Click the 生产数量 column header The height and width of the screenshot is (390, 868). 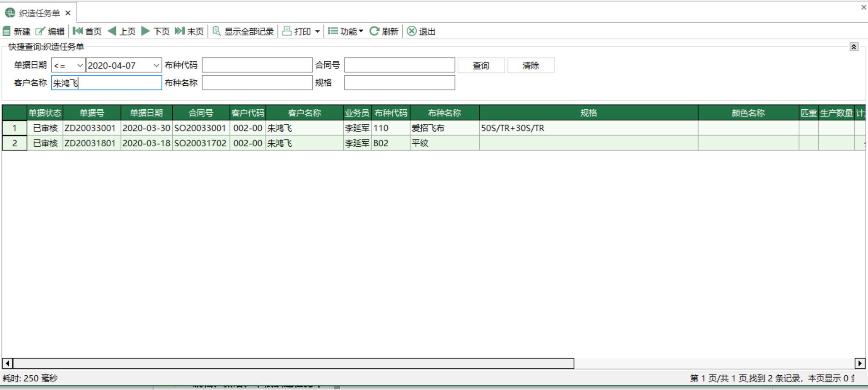pyautogui.click(x=836, y=113)
